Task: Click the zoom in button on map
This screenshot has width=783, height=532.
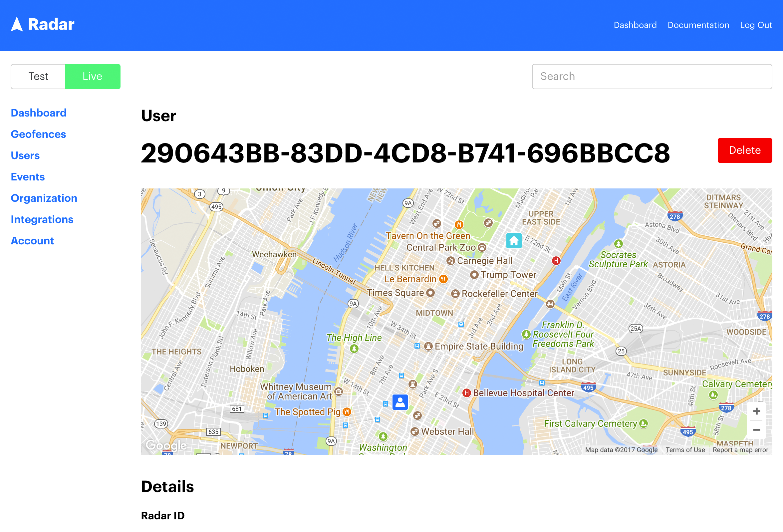Action: click(x=757, y=411)
